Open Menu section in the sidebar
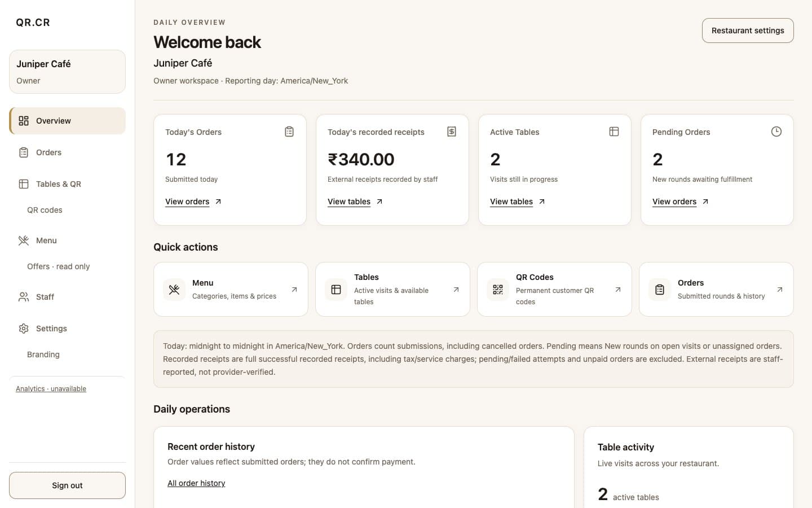This screenshot has height=508, width=812. pos(67,240)
